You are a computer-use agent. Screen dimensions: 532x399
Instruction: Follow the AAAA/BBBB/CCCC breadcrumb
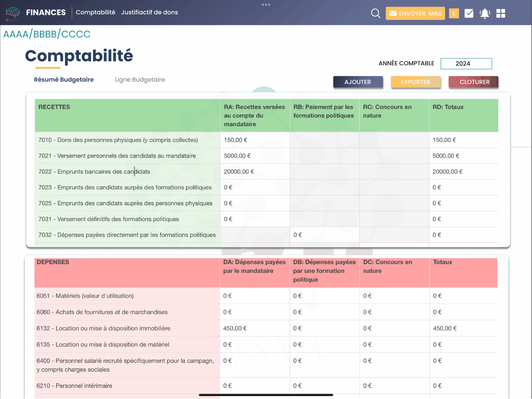(47, 34)
